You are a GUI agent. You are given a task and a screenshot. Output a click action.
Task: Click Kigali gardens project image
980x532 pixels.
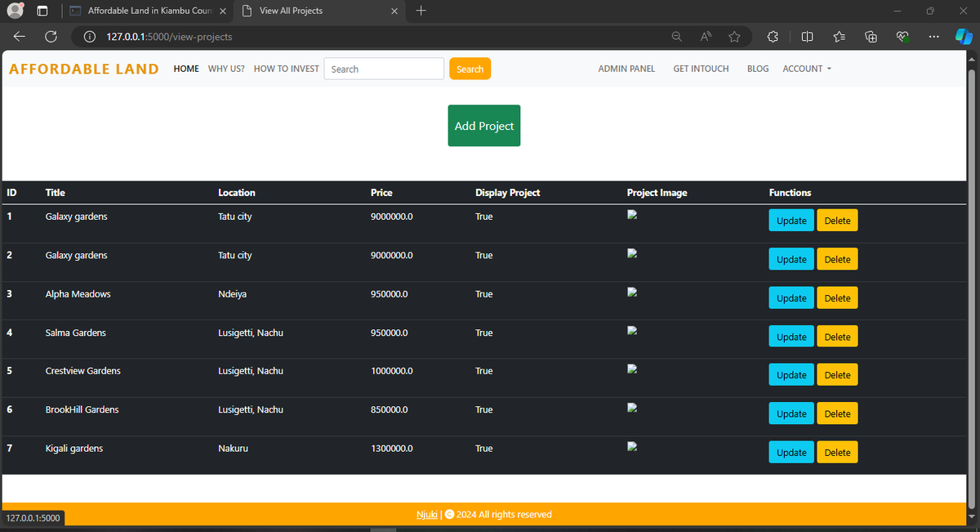[x=631, y=446]
